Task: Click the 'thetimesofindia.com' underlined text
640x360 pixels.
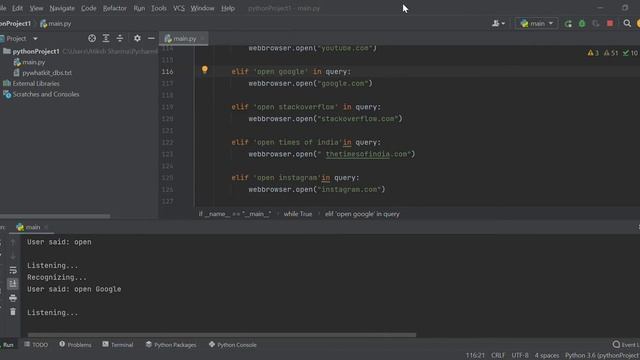Action: (367, 154)
